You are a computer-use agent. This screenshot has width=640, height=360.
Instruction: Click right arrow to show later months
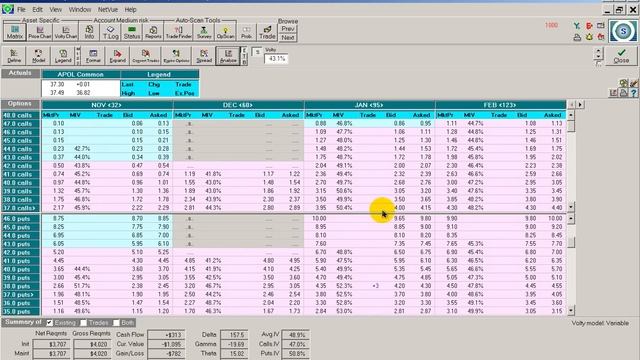coord(580,105)
